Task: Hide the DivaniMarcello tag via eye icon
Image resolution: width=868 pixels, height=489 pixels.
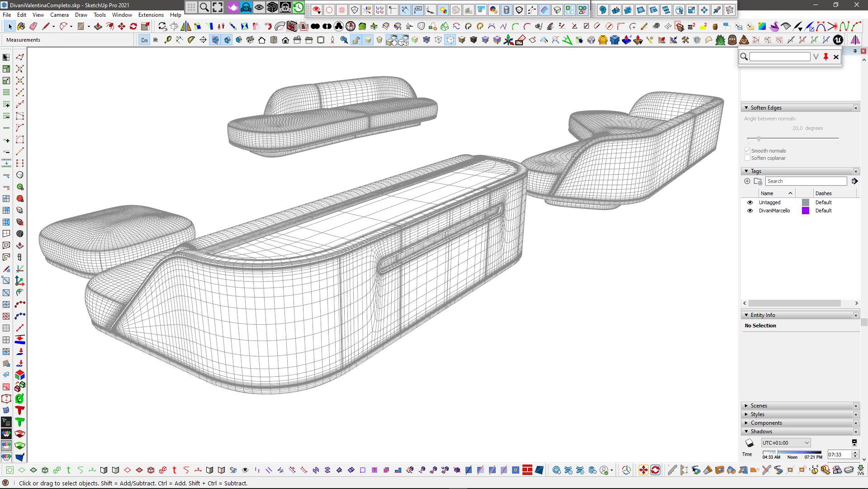Action: 749,211
